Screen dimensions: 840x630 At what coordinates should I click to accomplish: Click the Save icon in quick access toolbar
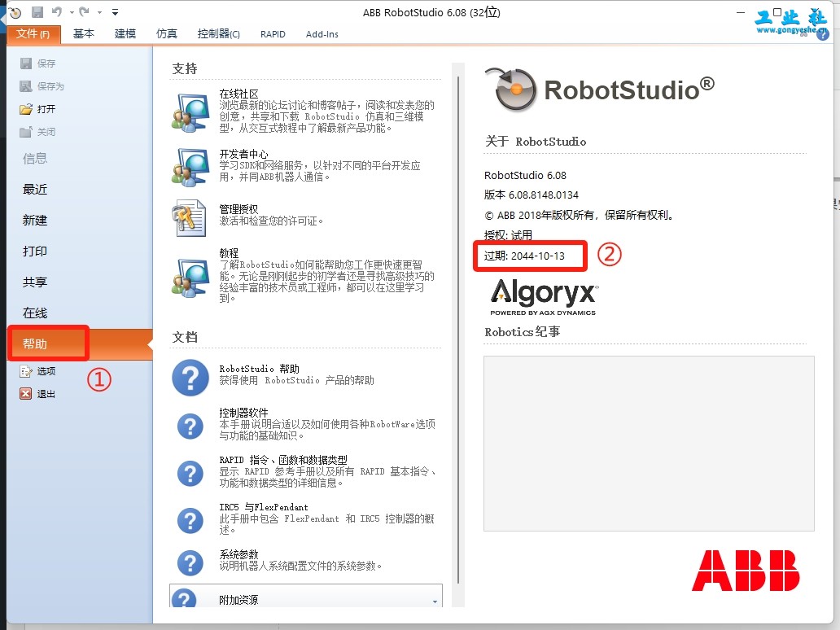pyautogui.click(x=37, y=11)
